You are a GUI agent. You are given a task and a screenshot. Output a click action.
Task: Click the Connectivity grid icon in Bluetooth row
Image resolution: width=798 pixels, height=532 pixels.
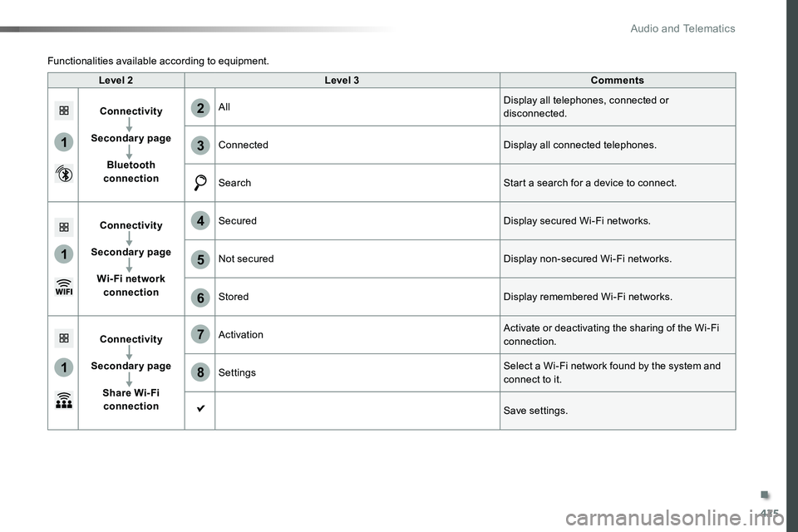64,111
